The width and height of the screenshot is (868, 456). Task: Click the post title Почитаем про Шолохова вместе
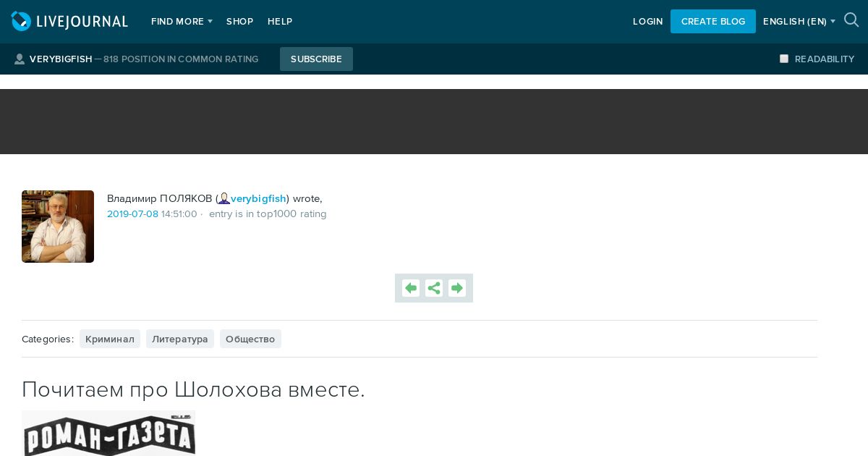(193, 389)
